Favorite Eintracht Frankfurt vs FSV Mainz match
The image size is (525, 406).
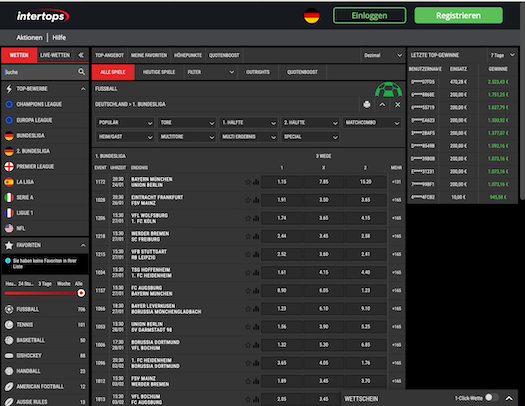click(248, 200)
